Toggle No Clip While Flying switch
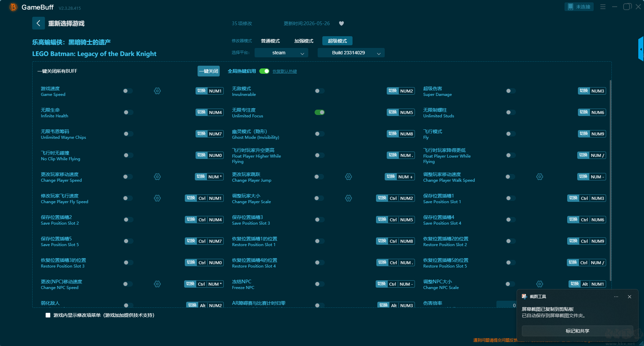644x346 pixels. (x=128, y=155)
